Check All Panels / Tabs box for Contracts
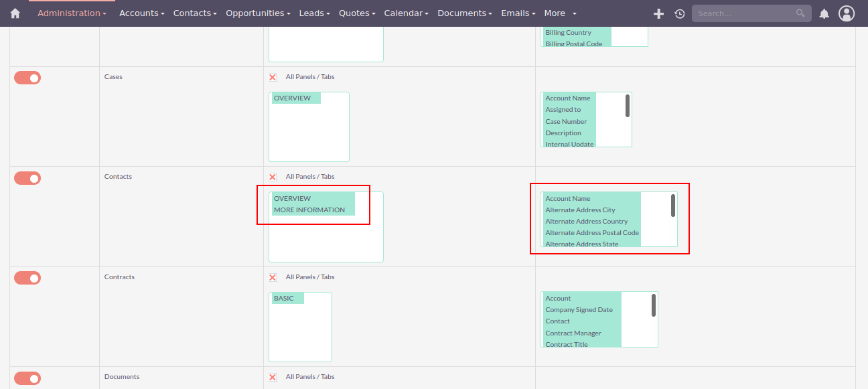The width and height of the screenshot is (868, 389). [x=273, y=277]
